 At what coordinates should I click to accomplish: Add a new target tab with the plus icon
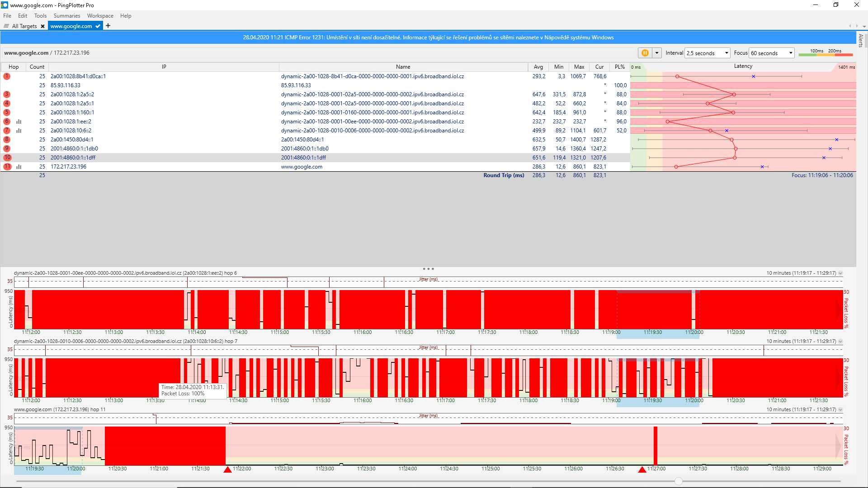tap(108, 26)
